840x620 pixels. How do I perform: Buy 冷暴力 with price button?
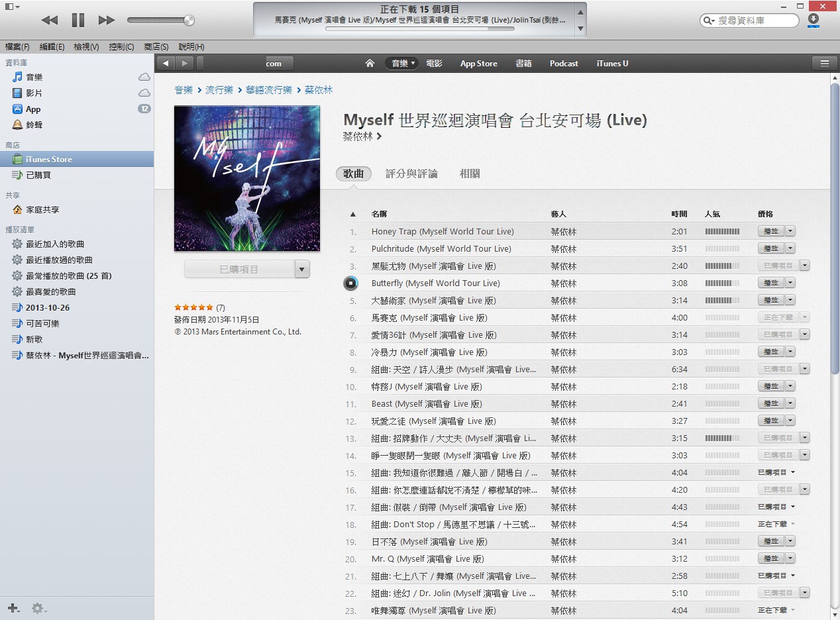coord(771,352)
